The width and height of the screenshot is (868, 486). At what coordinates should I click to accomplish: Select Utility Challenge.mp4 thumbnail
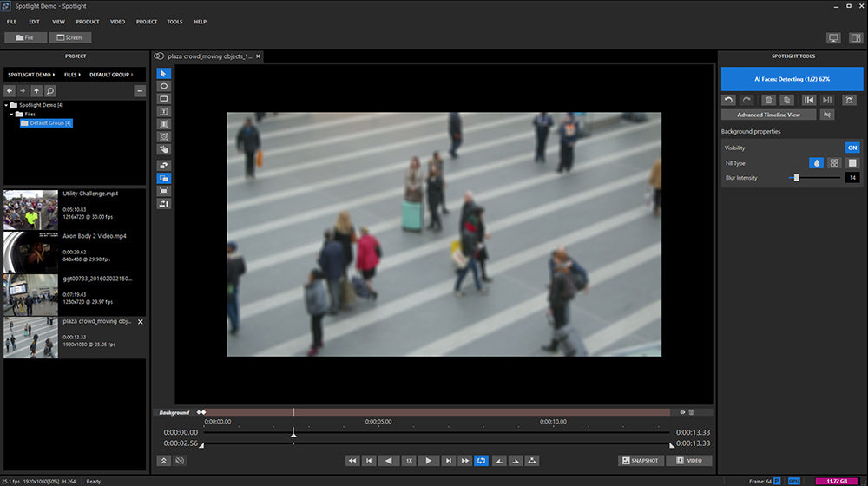click(x=30, y=209)
